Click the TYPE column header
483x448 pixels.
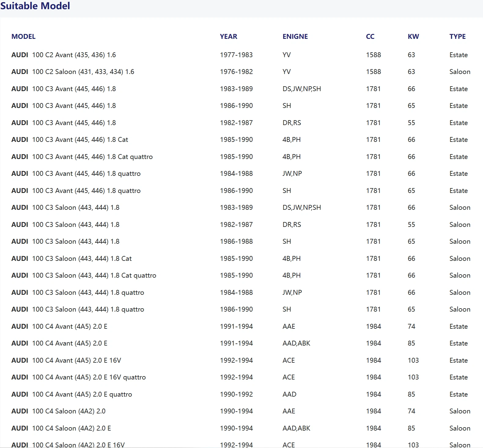tap(458, 37)
